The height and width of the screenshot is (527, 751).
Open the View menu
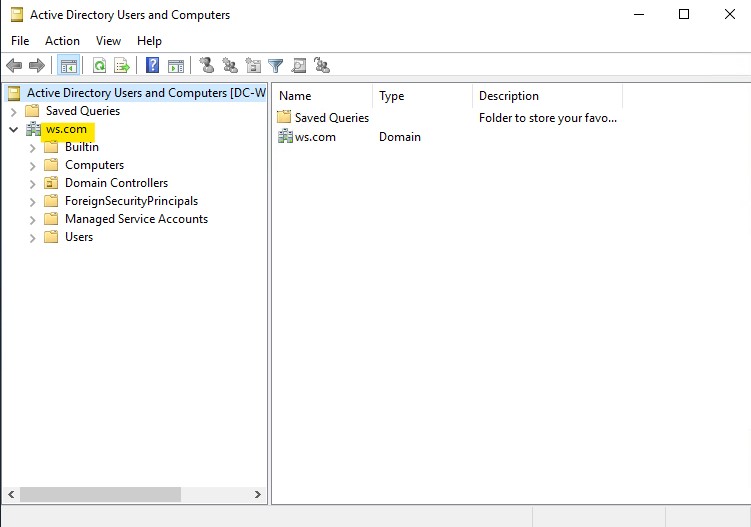108,41
